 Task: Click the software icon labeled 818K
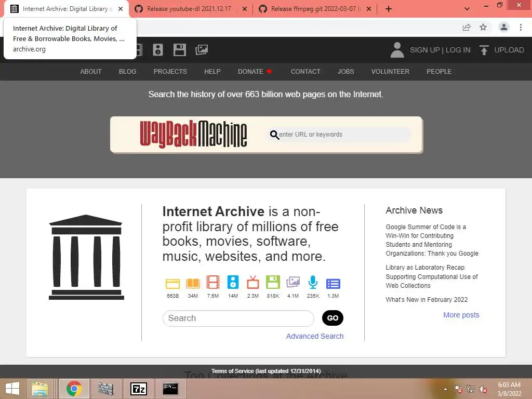coord(273,282)
